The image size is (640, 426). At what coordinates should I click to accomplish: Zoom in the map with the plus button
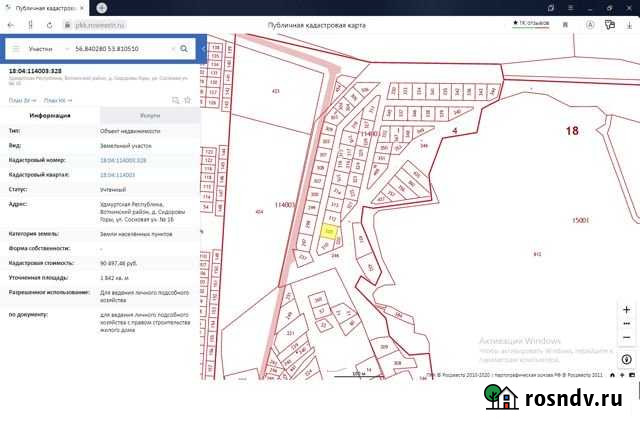(x=627, y=310)
